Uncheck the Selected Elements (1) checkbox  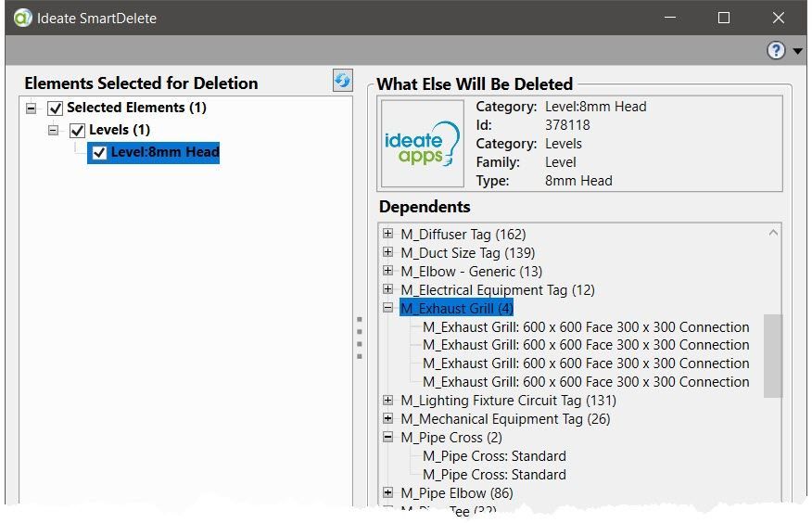55,108
